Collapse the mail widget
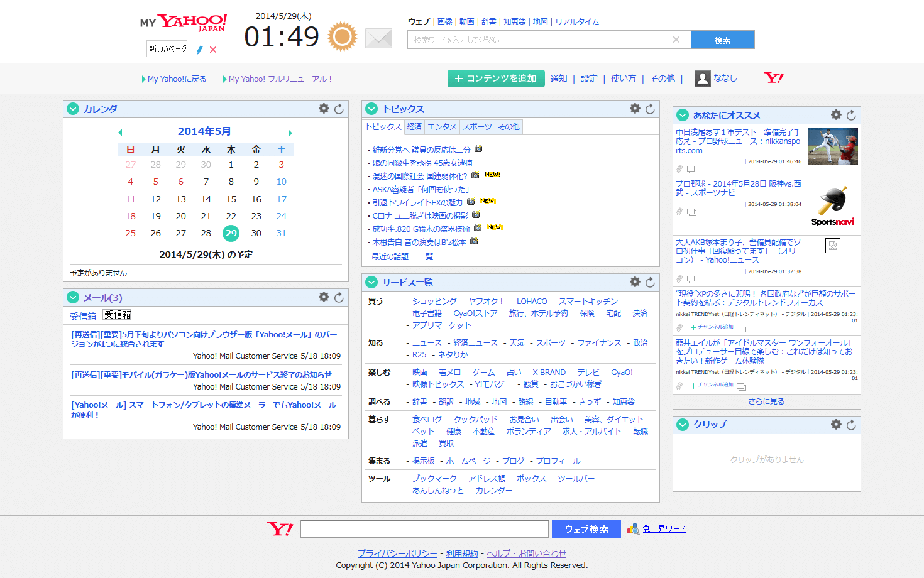The image size is (924, 578). click(x=73, y=297)
